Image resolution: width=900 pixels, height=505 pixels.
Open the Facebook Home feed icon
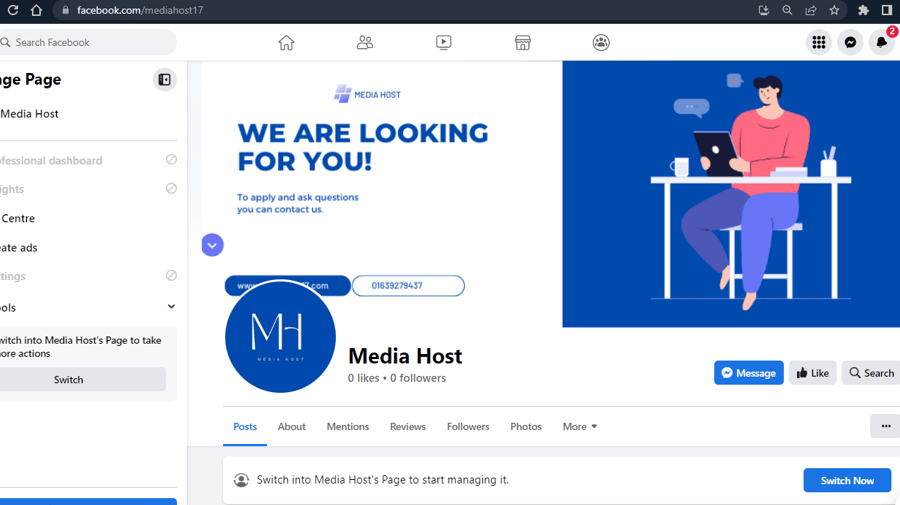[286, 42]
